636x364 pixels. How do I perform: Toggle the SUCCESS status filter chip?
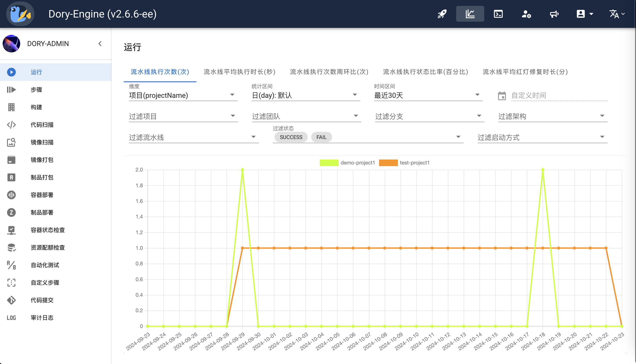coord(291,137)
